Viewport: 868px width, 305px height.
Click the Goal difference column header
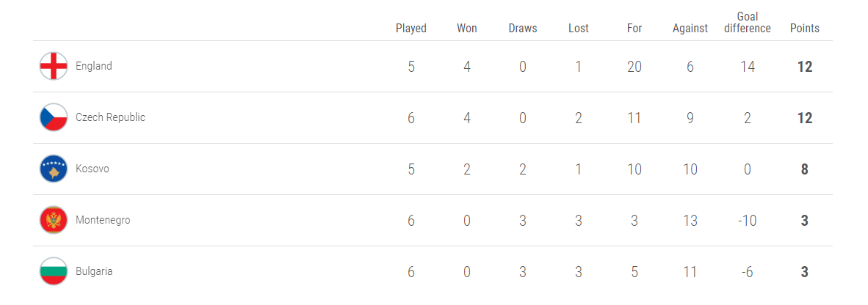tap(748, 23)
